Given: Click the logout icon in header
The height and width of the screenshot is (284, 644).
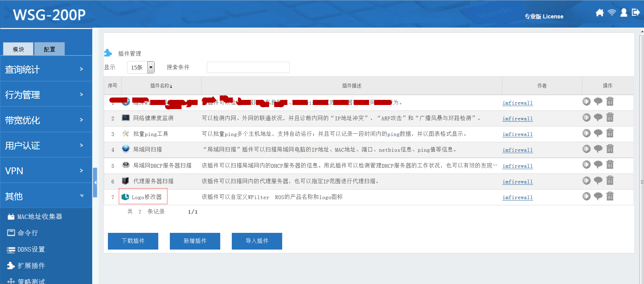Looking at the screenshot, I should tap(635, 13).
